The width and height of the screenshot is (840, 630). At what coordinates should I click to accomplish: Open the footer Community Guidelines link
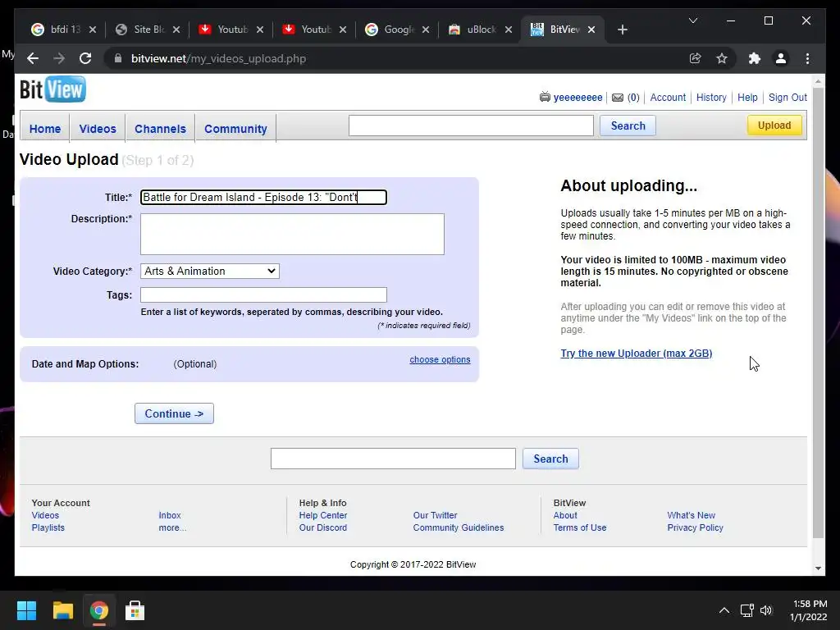[459, 527]
